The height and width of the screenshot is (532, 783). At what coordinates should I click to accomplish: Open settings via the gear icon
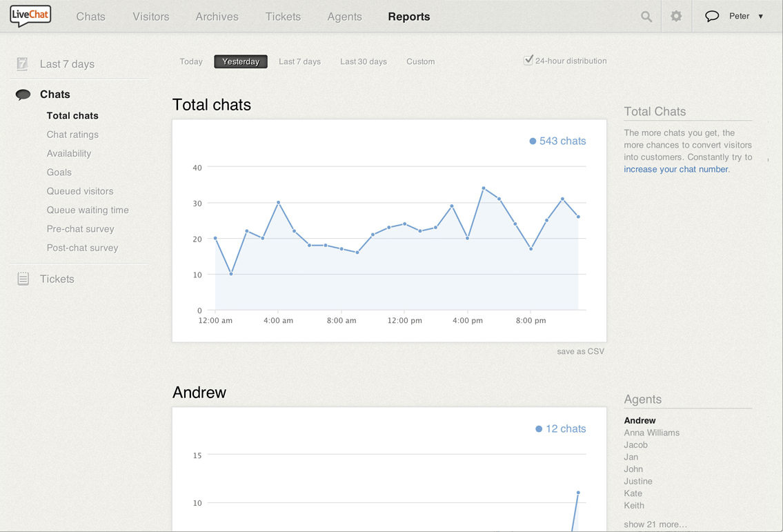(676, 16)
